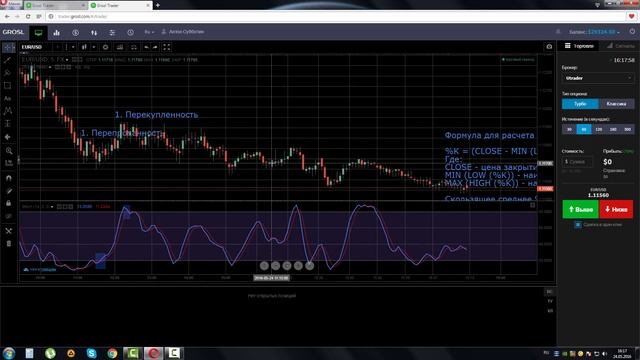Expand the stochastic indicator settings arrow
Image resolution: width=640 pixels, height=360 pixels.
tap(52, 207)
